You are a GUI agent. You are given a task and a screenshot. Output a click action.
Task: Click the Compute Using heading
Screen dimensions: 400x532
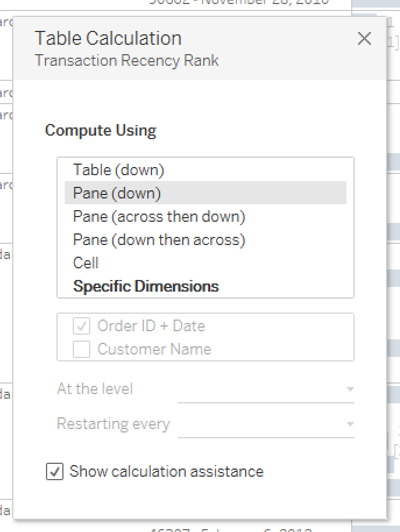pos(101,130)
